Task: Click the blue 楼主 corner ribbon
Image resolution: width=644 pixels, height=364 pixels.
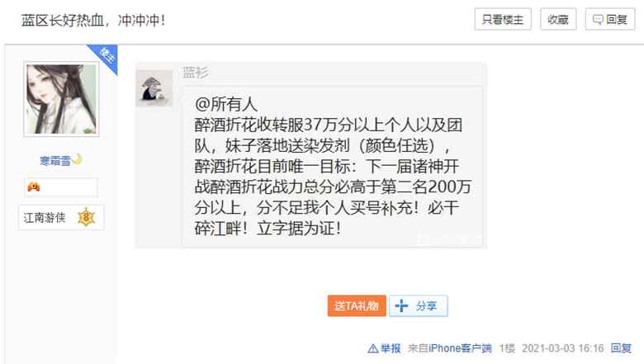Action: pos(106,57)
